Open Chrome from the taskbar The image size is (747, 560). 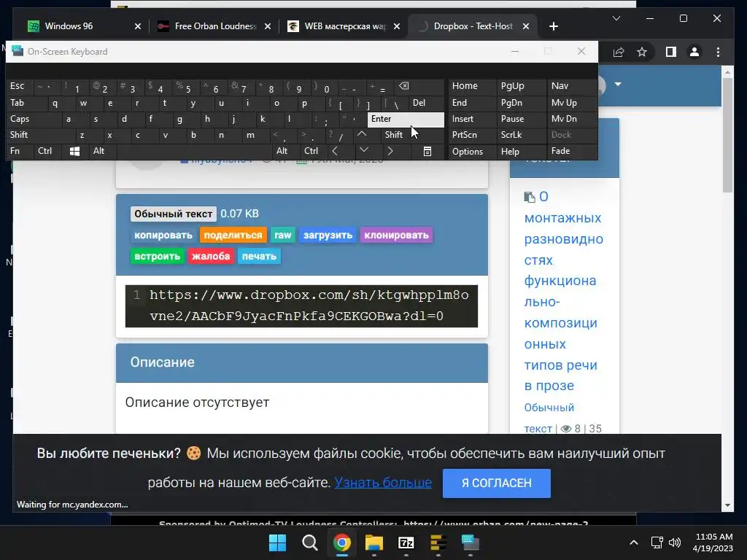(x=341, y=542)
